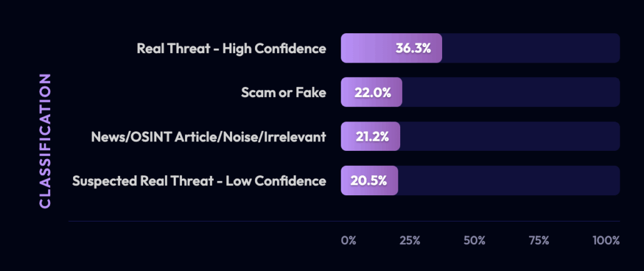Select the 22.0% bar value
Image resolution: width=644 pixels, height=271 pixels.
(373, 93)
